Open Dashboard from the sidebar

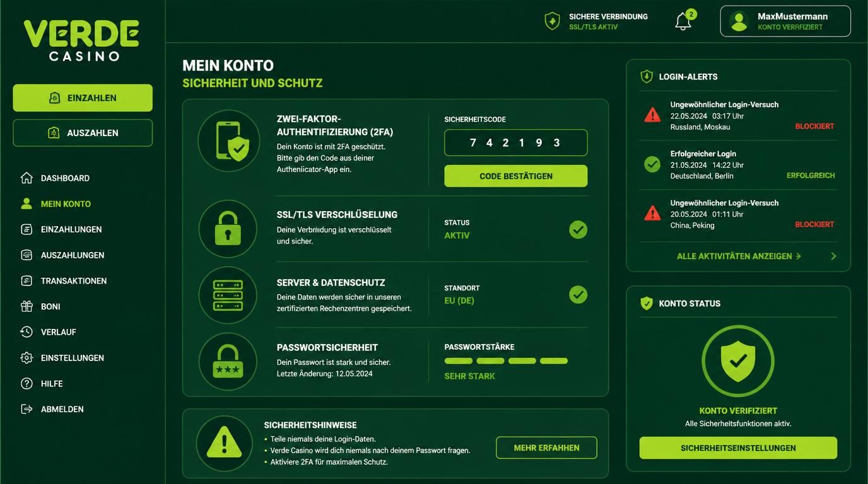[55, 178]
